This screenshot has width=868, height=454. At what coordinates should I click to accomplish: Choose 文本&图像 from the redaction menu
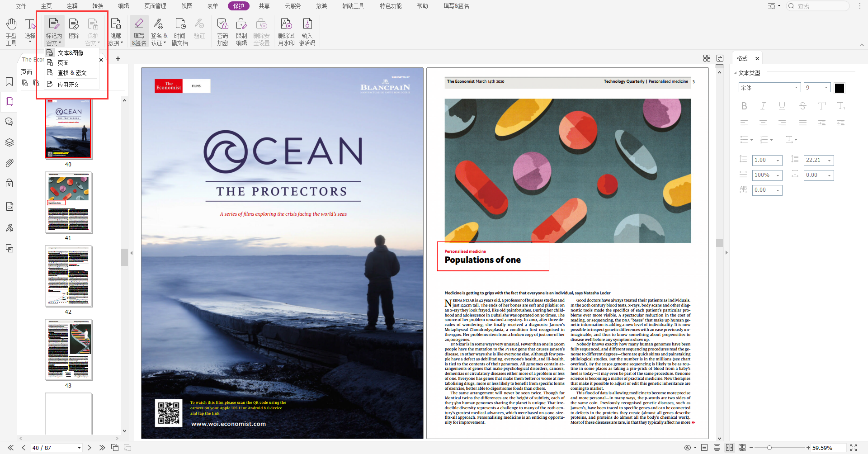tap(71, 53)
